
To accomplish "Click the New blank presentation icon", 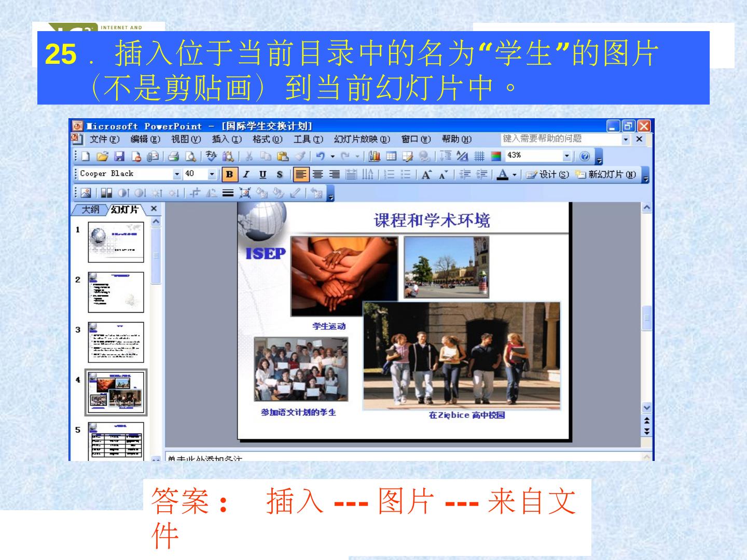I will click(x=86, y=156).
